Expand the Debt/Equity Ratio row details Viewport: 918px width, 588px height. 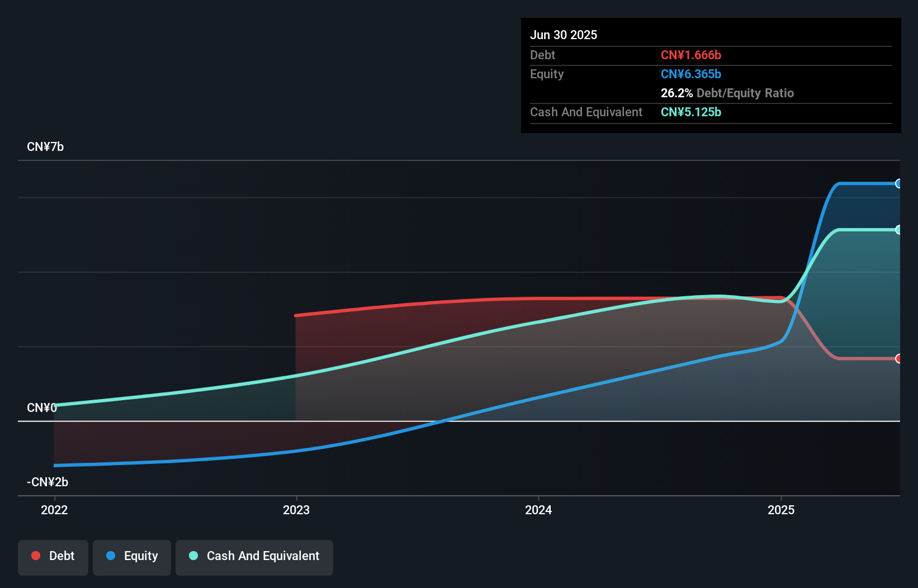[x=727, y=93]
